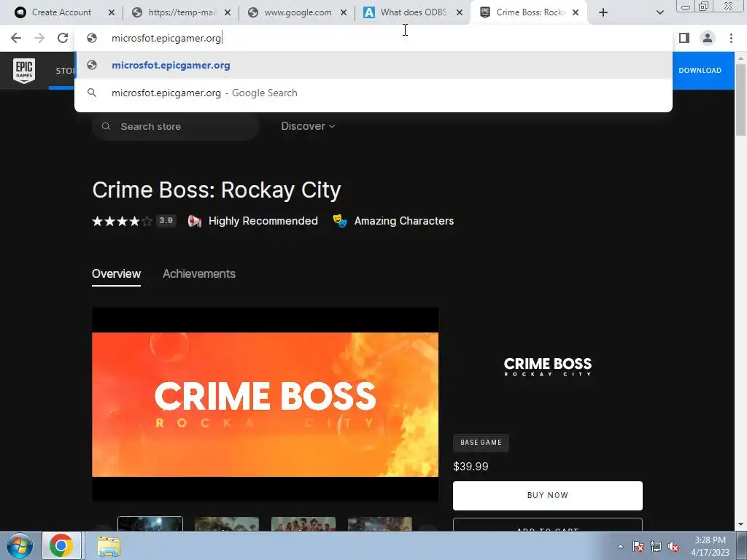Click the muted volume tray icon
Viewport: 747px width, 560px height.
pyautogui.click(x=673, y=546)
